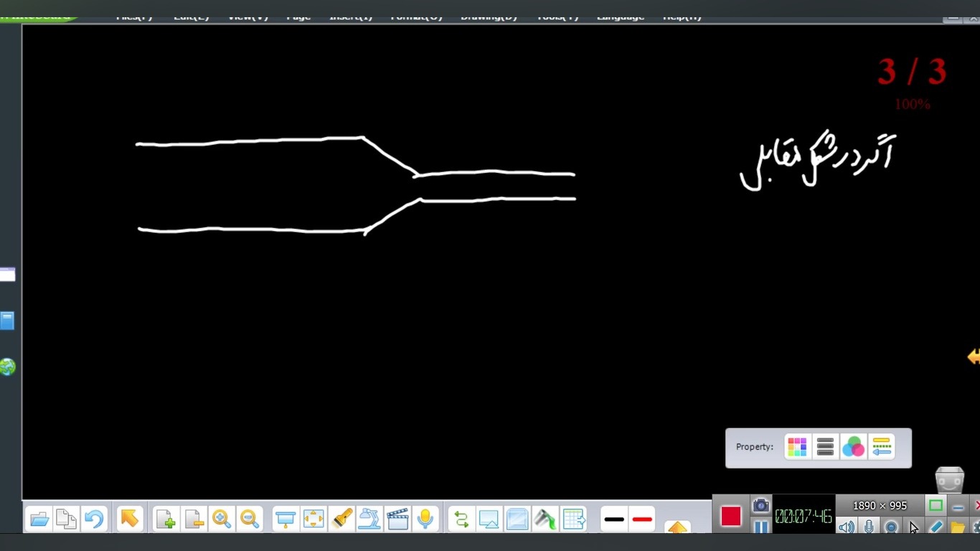Screen dimensions: 980x551
Task: Open the clapperboard recording tool
Action: [x=397, y=518]
